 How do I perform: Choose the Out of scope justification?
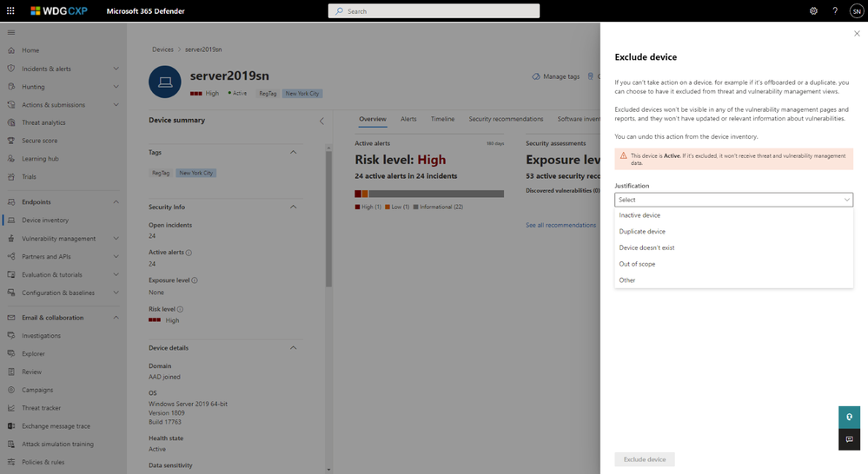733,264
